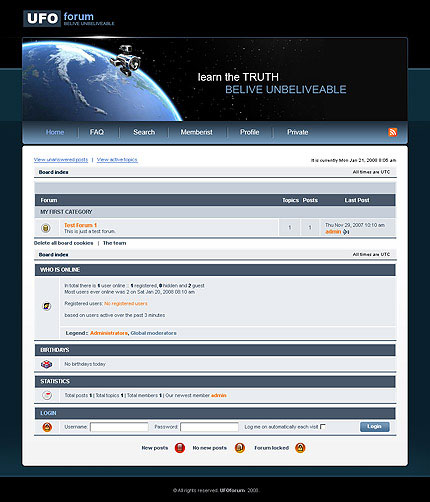Screen dimensions: 430x502
Task: Click the statistics flag icon
Action: click(x=47, y=395)
